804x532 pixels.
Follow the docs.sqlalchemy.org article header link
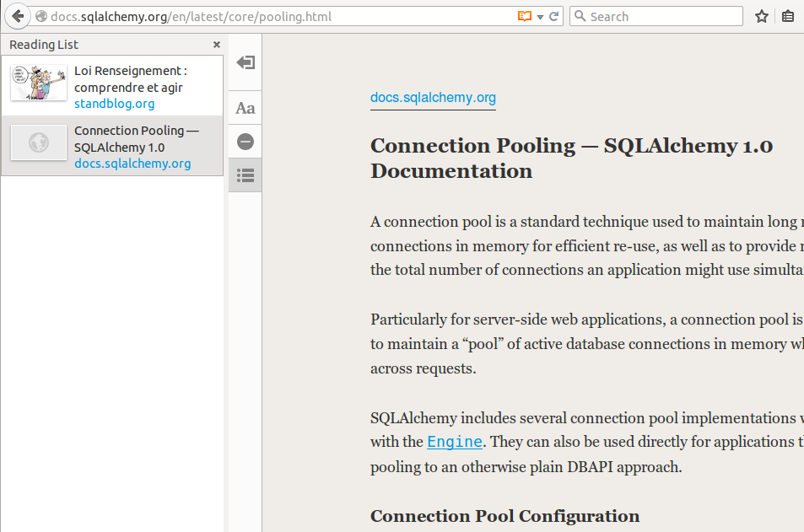click(433, 98)
